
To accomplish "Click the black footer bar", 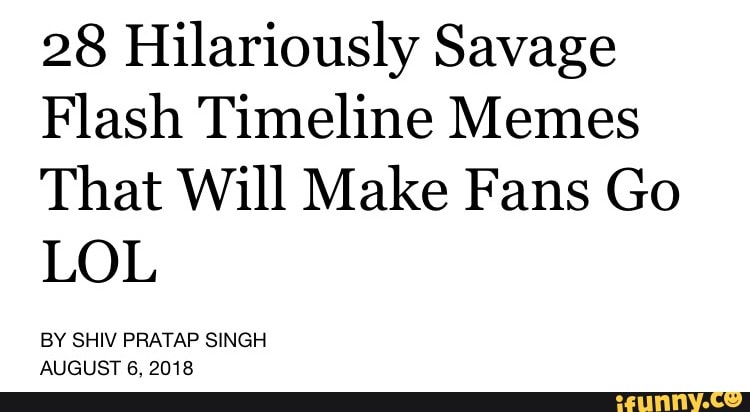I will (x=300, y=401).
